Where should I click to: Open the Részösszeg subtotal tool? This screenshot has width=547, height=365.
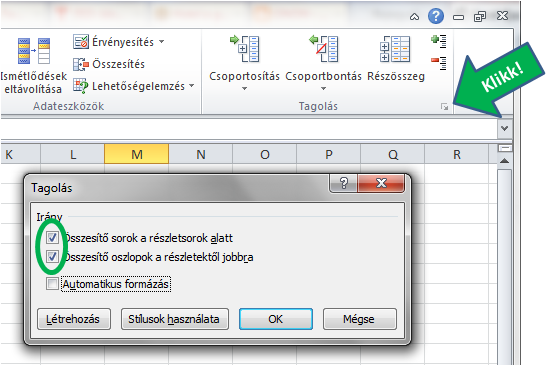click(x=395, y=49)
